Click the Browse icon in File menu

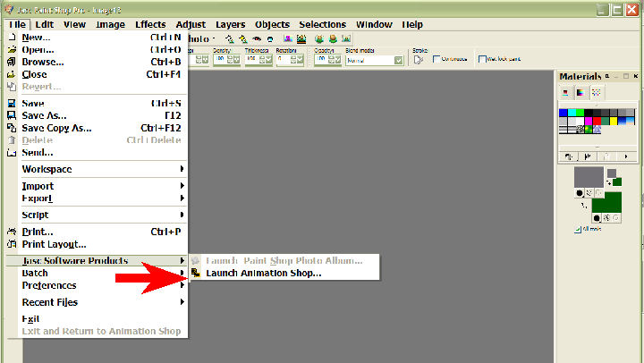point(12,63)
